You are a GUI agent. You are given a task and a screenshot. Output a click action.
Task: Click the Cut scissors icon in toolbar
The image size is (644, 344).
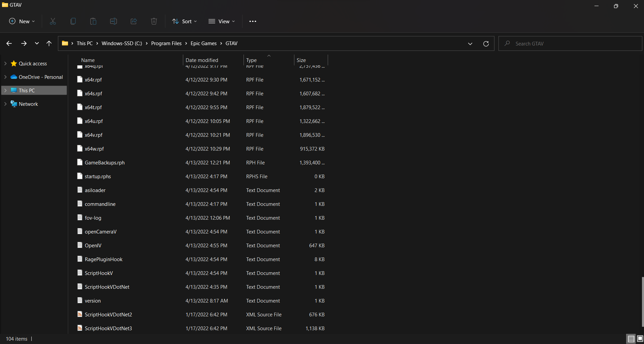click(53, 21)
